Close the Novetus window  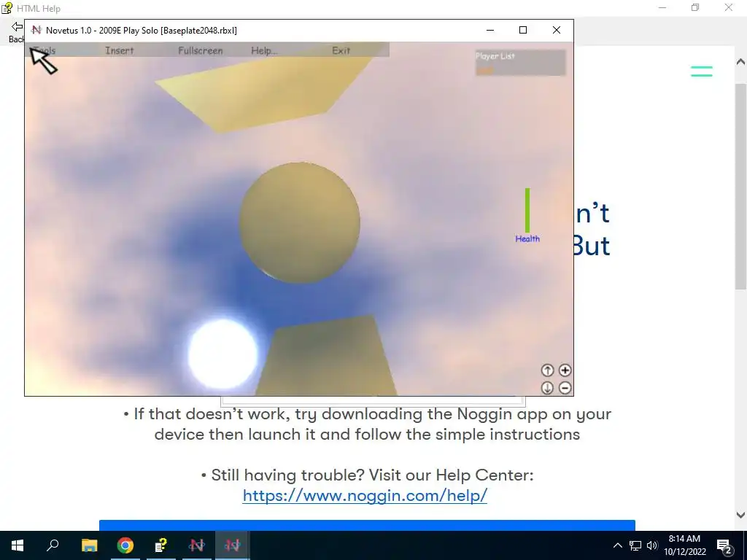pos(557,30)
